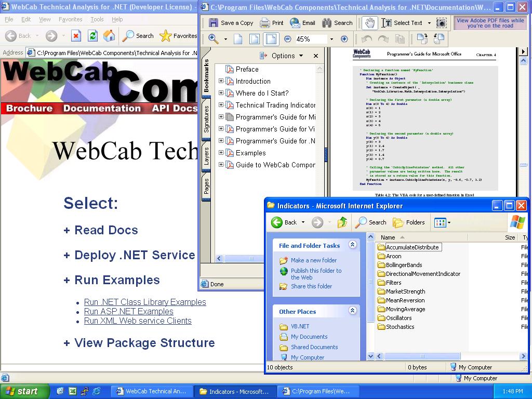532x399 pixels.
Task: Click zoom in plus button
Action: [344, 39]
